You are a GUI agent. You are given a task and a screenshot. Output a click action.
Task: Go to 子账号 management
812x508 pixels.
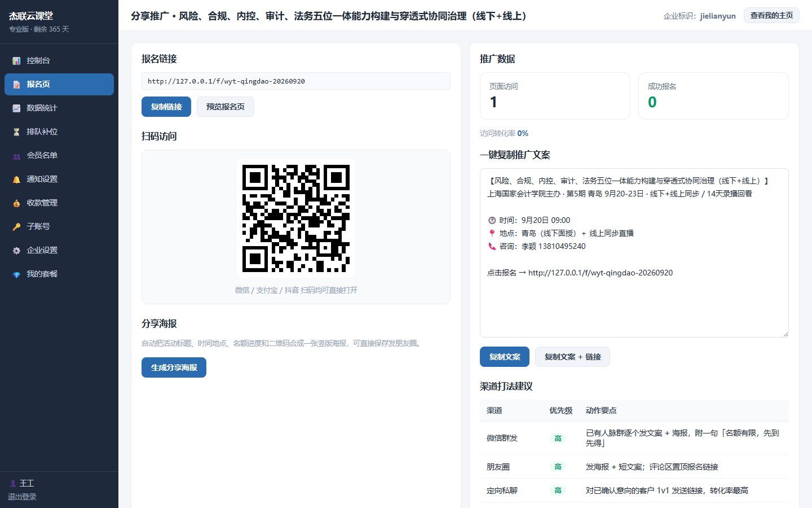point(59,226)
